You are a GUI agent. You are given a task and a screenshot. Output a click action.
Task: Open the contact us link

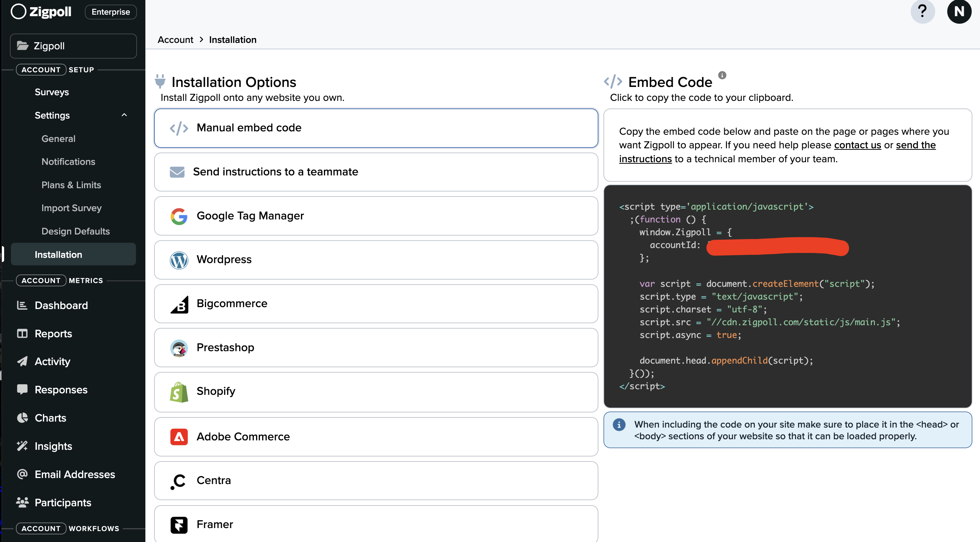pyautogui.click(x=857, y=145)
